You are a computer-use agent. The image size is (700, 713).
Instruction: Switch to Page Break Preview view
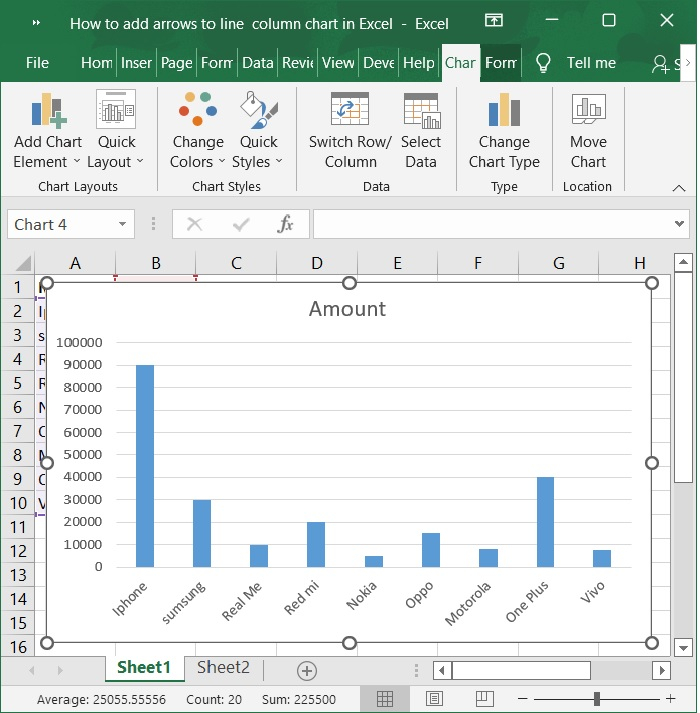484,698
